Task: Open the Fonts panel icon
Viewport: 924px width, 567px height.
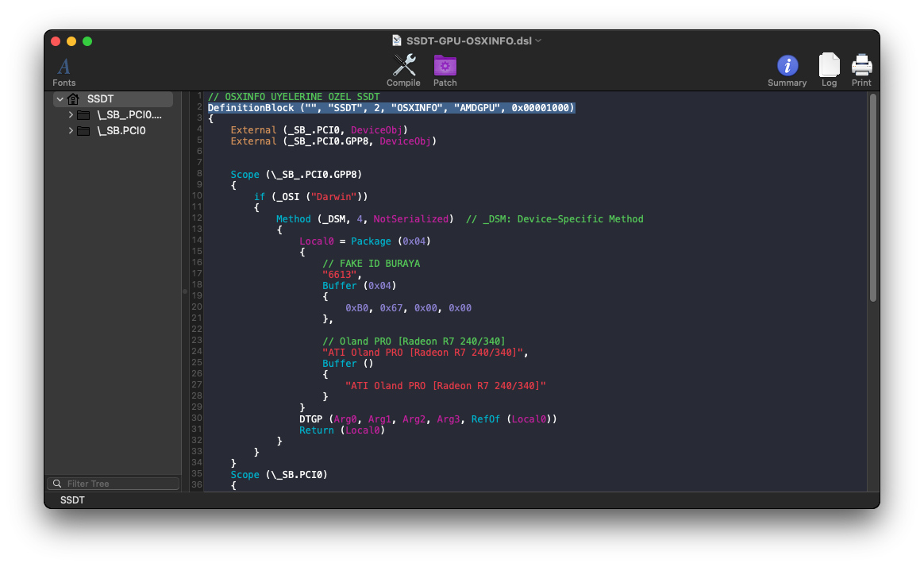Action: [x=64, y=67]
